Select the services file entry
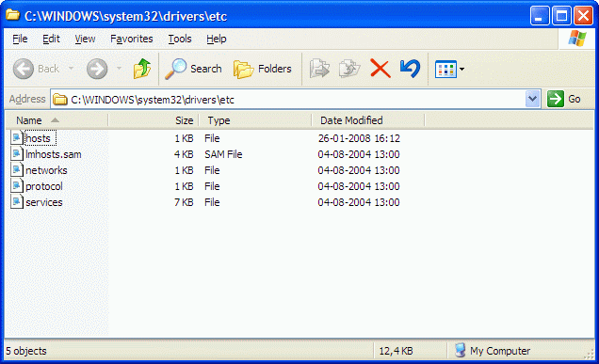This screenshot has height=364, width=599. click(44, 202)
